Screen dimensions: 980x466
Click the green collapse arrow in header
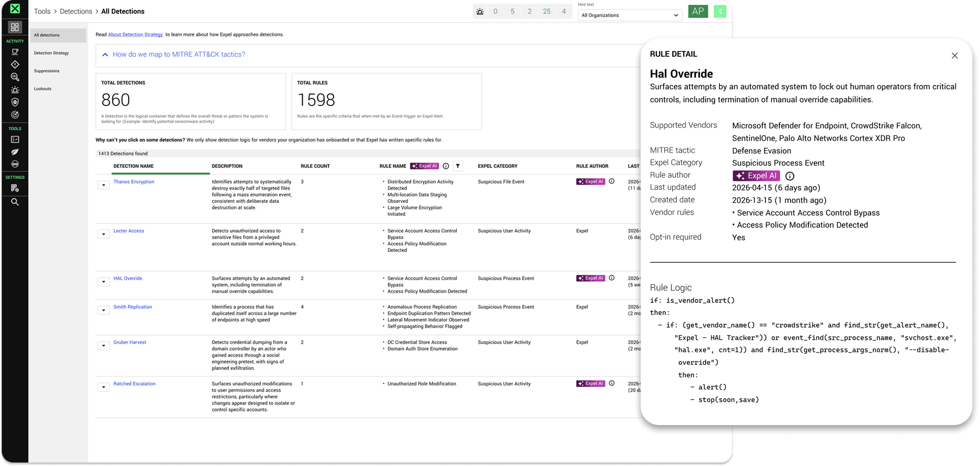point(720,12)
